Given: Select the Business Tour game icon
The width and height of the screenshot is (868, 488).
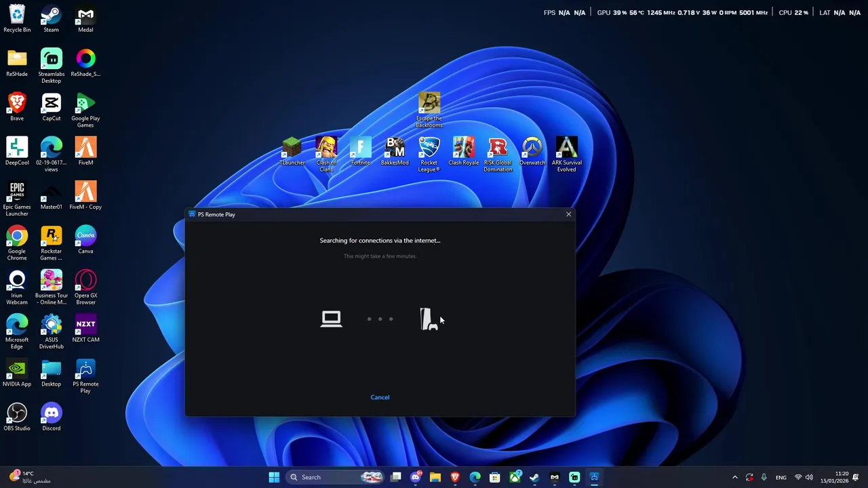Looking at the screenshot, I should point(51,288).
